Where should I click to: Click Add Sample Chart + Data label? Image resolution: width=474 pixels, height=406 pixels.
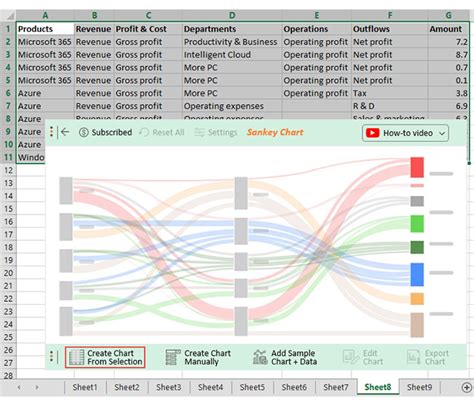294,357
